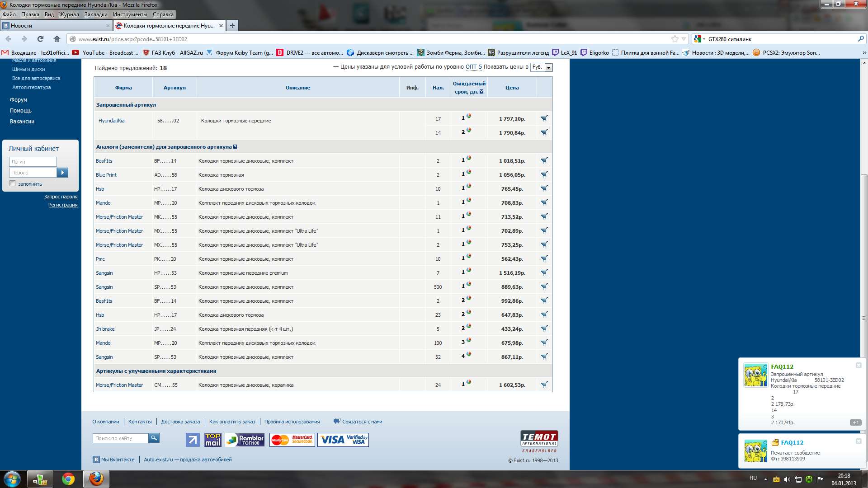Open the Файл menu

pyautogui.click(x=9, y=14)
